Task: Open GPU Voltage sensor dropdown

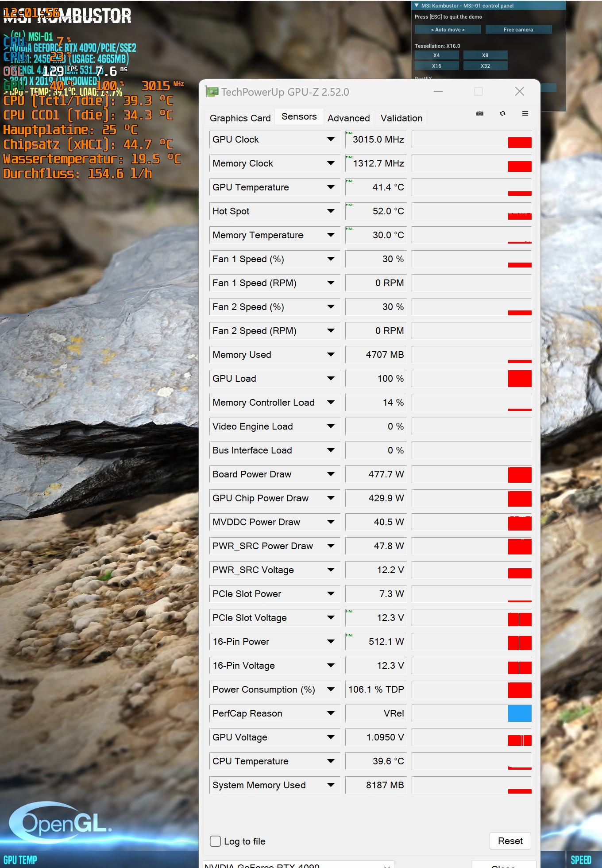Action: tap(331, 737)
